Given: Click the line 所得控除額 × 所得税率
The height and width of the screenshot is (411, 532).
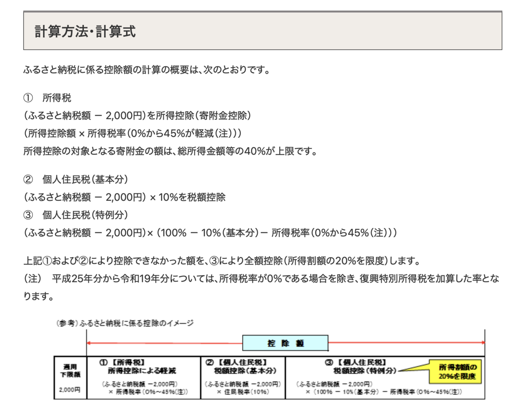Looking at the screenshot, I should [x=133, y=133].
